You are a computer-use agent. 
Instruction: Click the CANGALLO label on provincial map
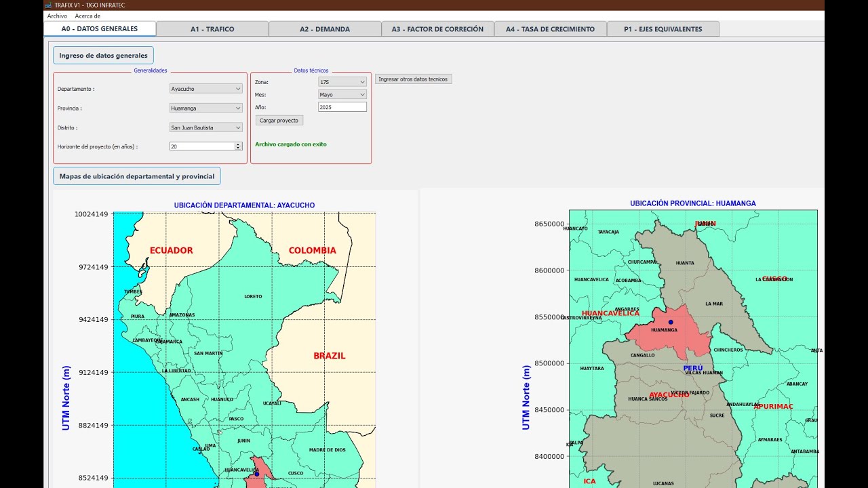643,355
